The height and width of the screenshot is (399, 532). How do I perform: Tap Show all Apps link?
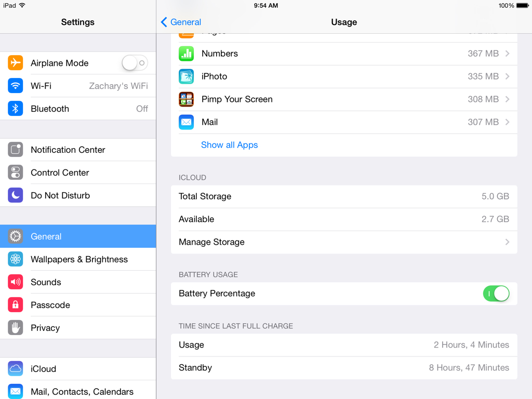click(229, 145)
